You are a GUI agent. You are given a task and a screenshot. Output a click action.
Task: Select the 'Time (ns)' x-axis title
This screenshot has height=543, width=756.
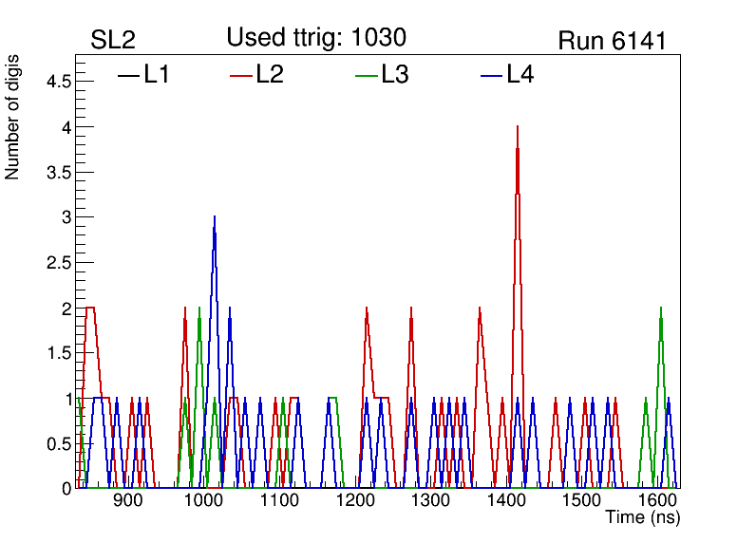pos(643,518)
